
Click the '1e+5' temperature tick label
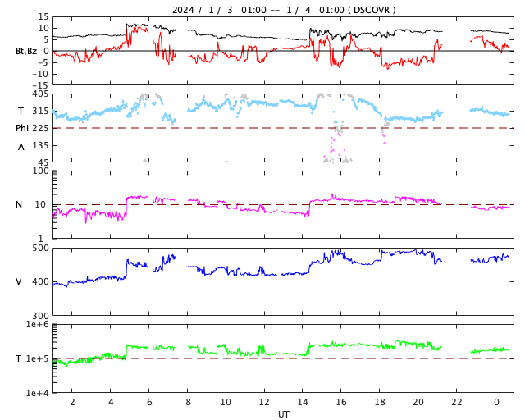click(38, 358)
